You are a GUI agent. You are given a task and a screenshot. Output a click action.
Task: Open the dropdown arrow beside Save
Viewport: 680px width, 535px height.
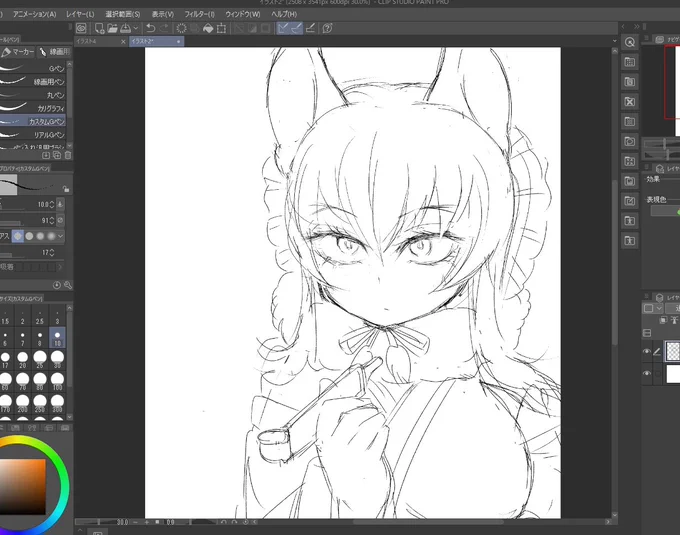click(x=136, y=29)
